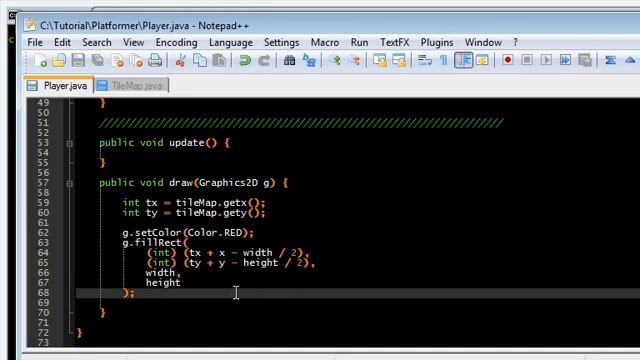Synchronize vertical scrolling icon
The height and width of the screenshot is (360, 640).
point(380,61)
